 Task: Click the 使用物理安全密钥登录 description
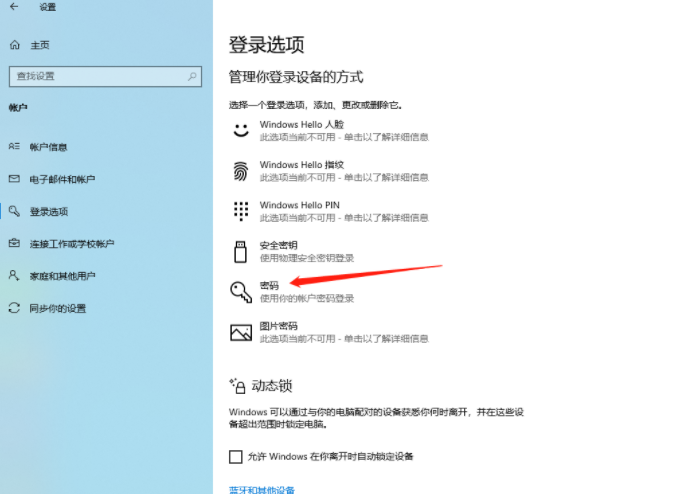tap(307, 258)
